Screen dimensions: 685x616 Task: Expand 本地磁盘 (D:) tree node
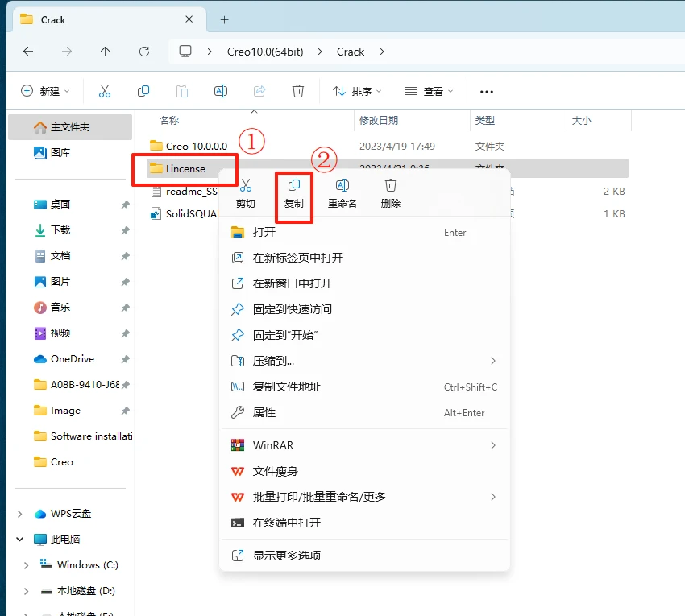click(27, 591)
